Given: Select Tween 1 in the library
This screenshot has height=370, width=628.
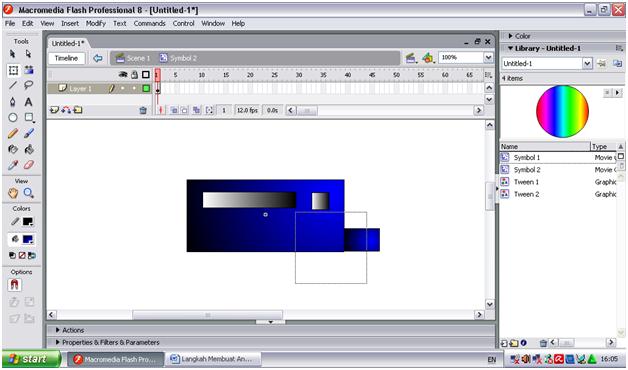Looking at the screenshot, I should 526,182.
